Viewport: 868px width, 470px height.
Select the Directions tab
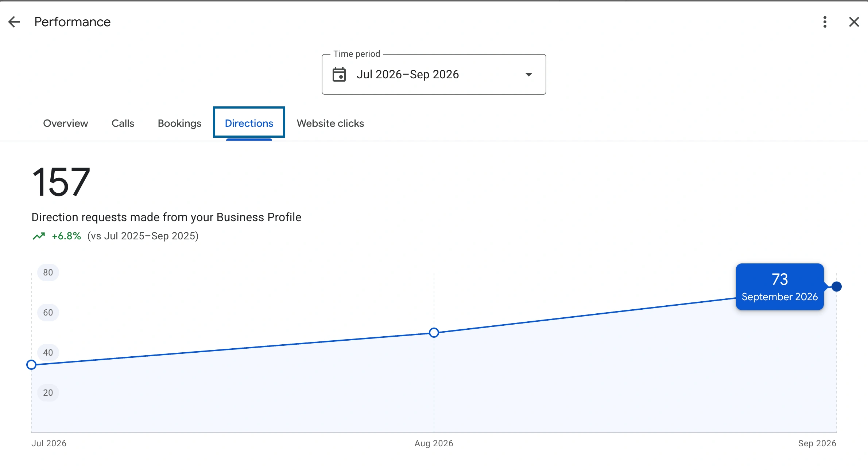pos(249,122)
